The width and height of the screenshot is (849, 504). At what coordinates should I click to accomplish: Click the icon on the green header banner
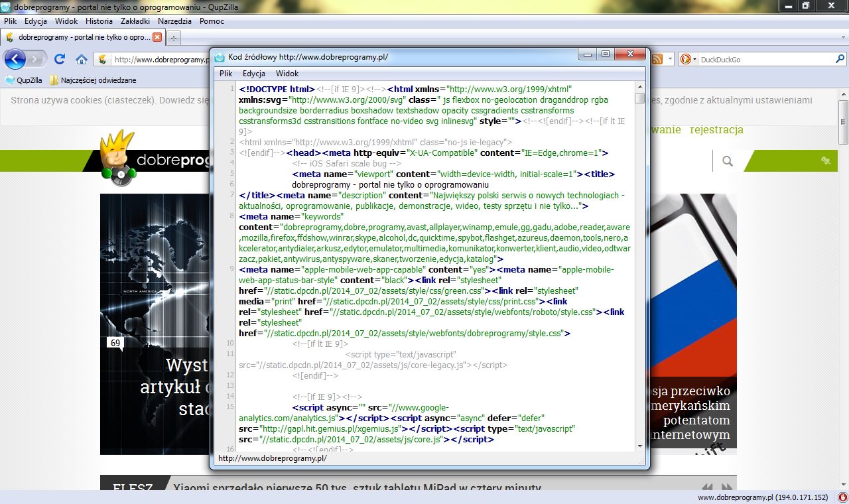pos(826,160)
